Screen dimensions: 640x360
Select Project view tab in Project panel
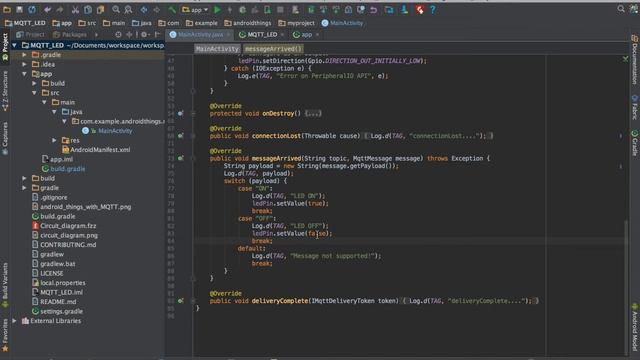30,35
